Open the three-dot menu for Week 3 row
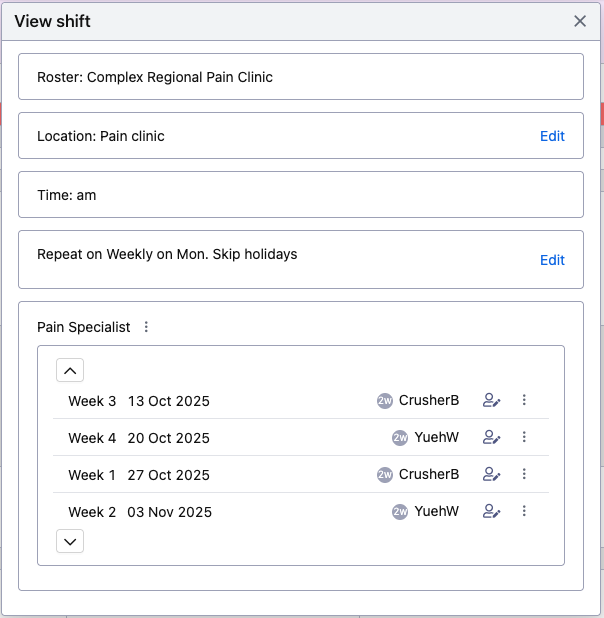The width and height of the screenshot is (604, 618). pos(524,400)
